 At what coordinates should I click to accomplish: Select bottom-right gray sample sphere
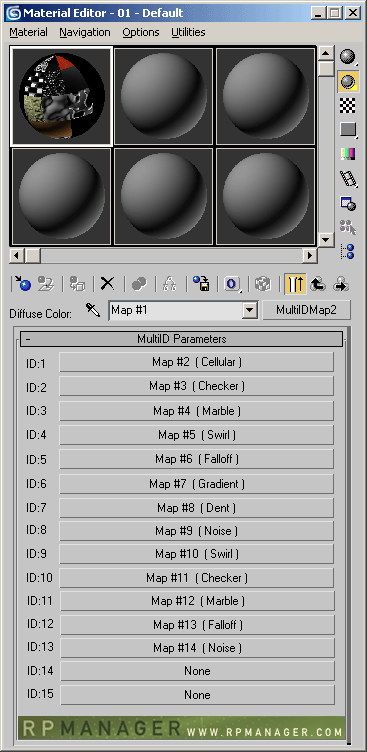pos(265,197)
